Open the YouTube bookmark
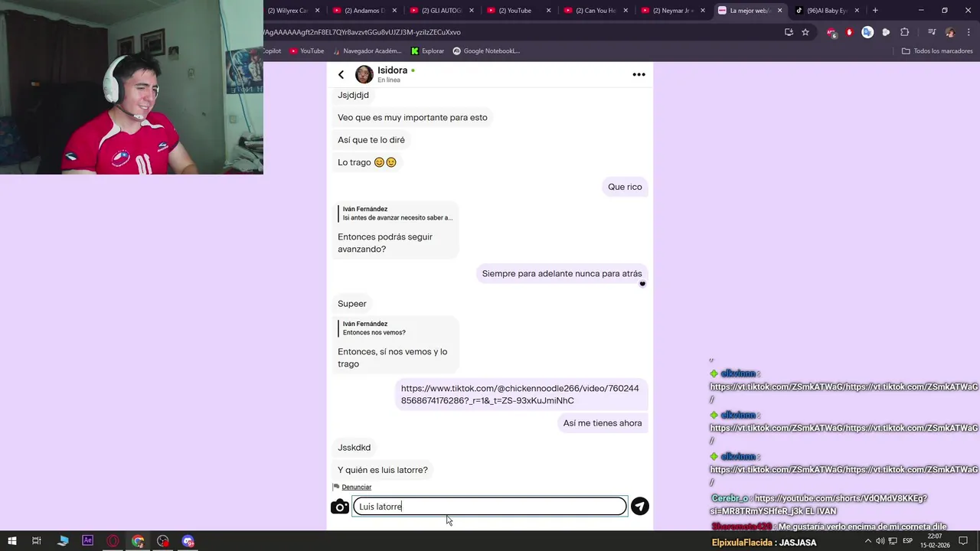Image resolution: width=980 pixels, height=551 pixels. tap(307, 51)
